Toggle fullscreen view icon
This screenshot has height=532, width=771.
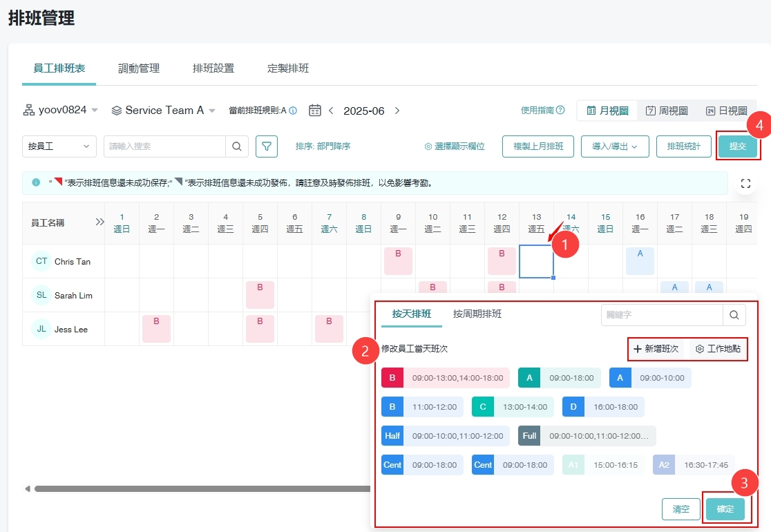click(x=745, y=183)
